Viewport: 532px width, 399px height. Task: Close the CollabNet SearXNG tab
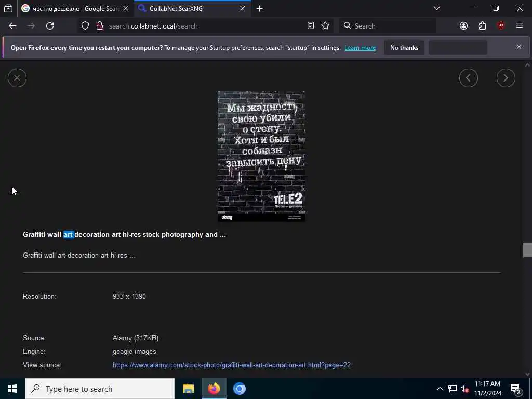[242, 8]
